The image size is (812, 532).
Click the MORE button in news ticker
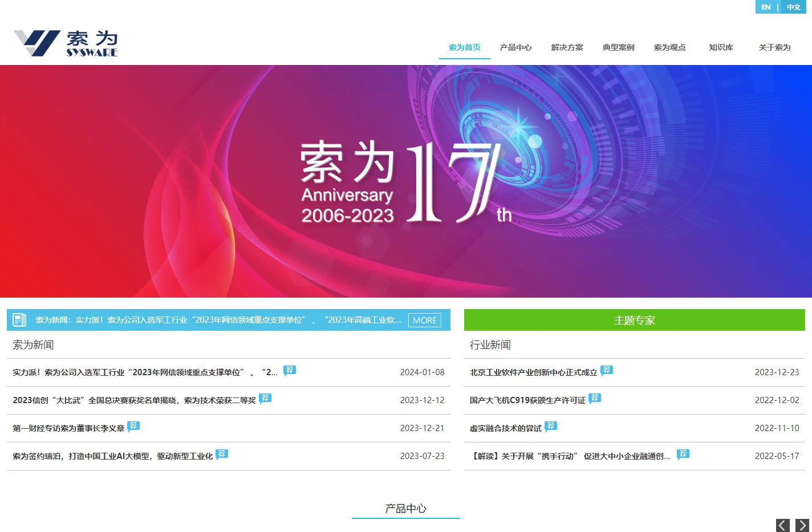coord(425,320)
